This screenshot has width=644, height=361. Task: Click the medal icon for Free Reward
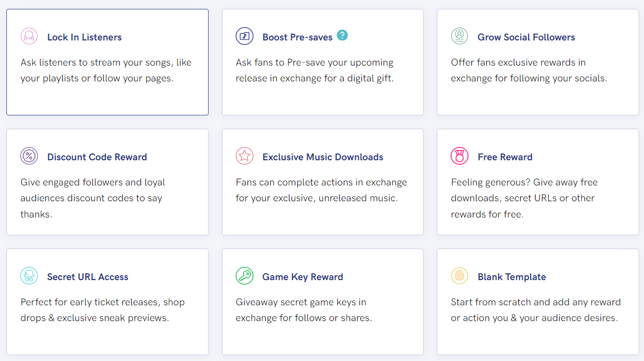[x=460, y=156]
